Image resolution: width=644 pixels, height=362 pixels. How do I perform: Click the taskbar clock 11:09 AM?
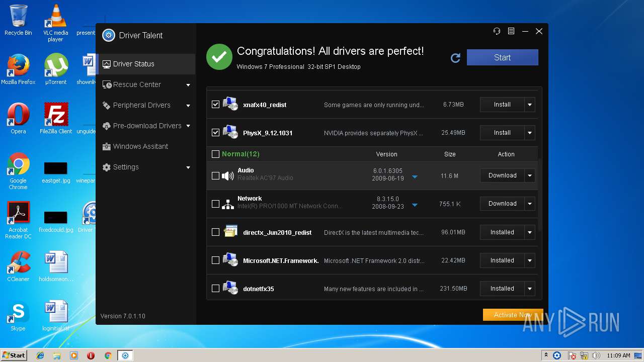(618, 355)
